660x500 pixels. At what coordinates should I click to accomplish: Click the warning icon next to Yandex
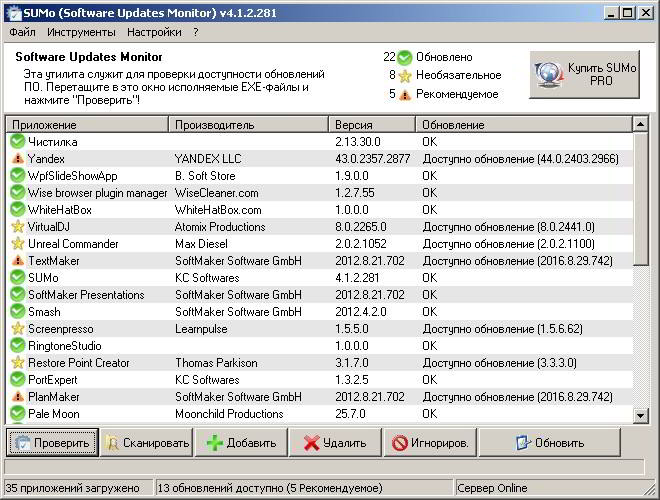pyautogui.click(x=18, y=159)
